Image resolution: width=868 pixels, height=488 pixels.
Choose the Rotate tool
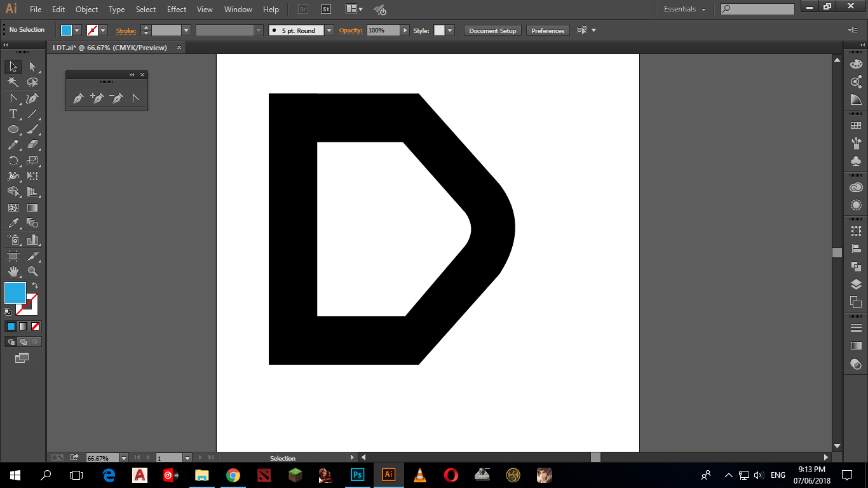tap(13, 161)
